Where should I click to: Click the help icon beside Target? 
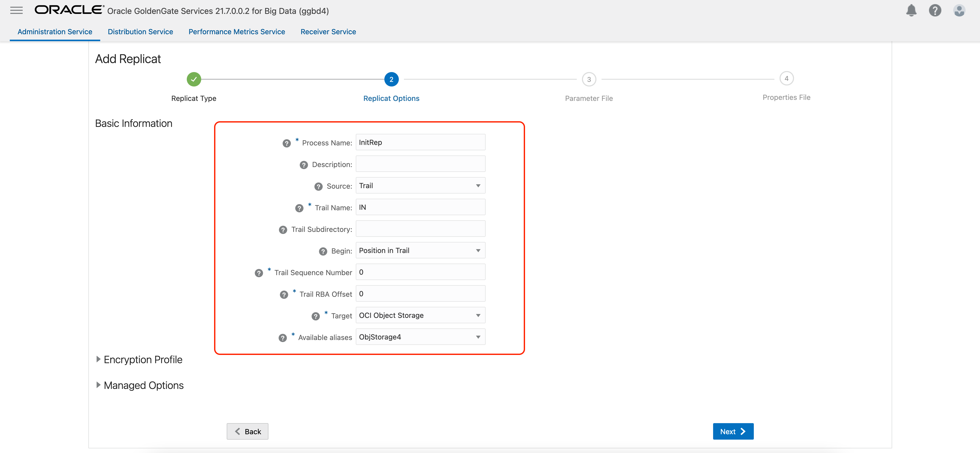(x=315, y=316)
